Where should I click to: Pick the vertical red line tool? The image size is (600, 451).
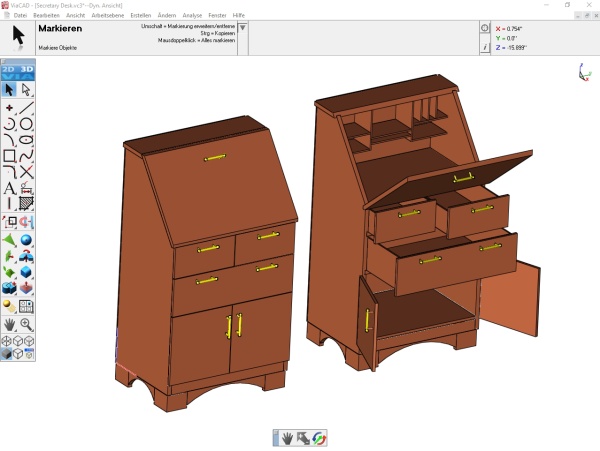click(x=10, y=204)
